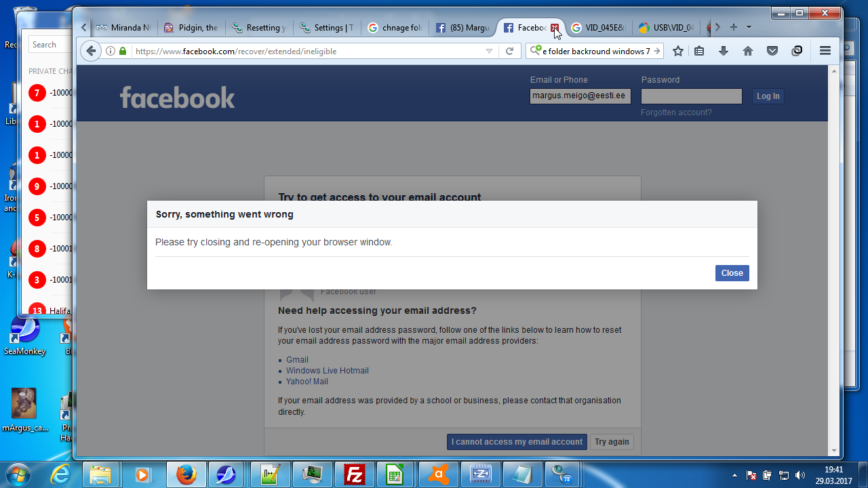This screenshot has width=868, height=488.
Task: Click the toolbar icon right of Pocket
Action: 797,51
